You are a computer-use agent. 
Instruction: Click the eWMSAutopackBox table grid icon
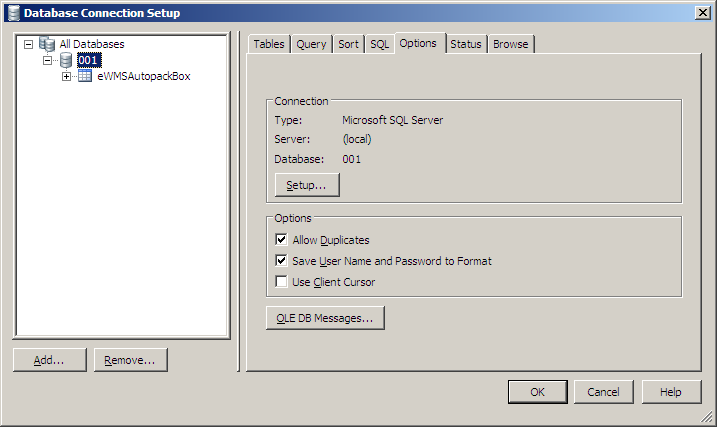pos(85,76)
